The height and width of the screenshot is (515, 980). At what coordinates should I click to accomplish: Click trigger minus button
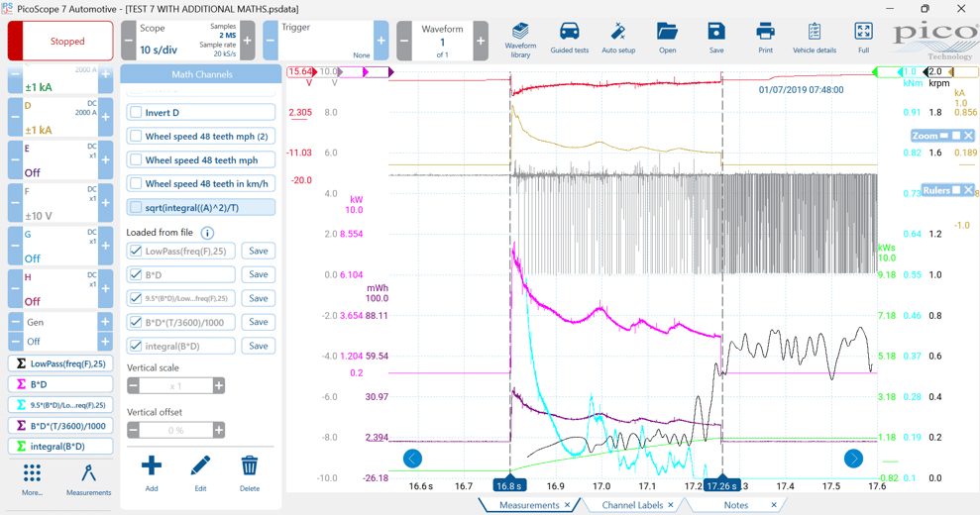[x=270, y=41]
